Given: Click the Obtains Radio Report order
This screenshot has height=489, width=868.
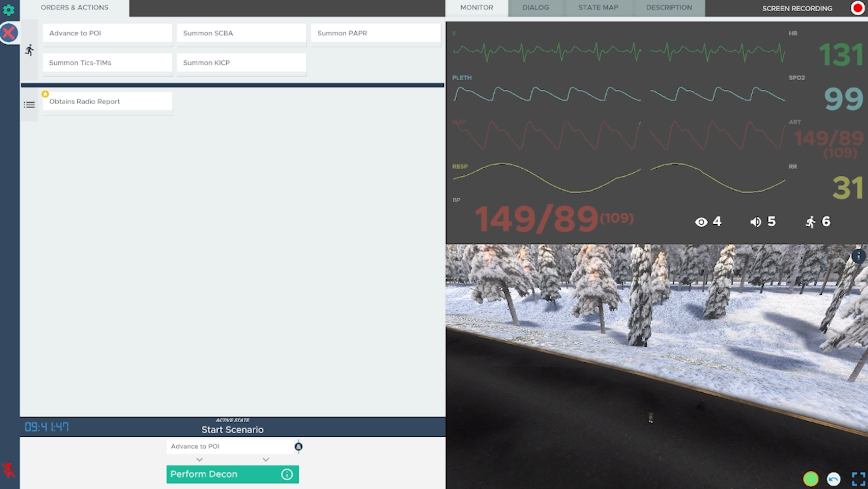Looking at the screenshot, I should click(107, 102).
